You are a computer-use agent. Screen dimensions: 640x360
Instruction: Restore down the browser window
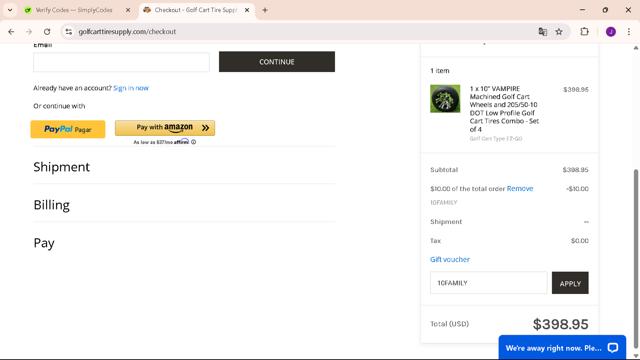tap(605, 10)
